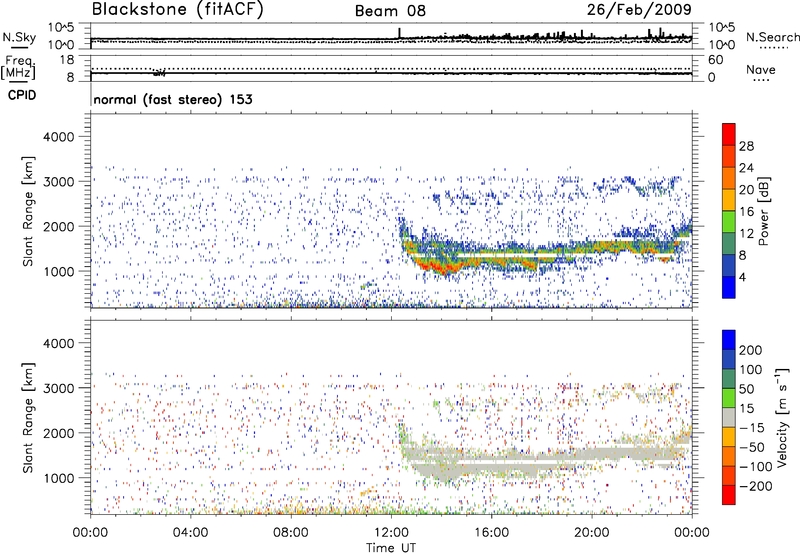
Task: Click the Velocity colorbar tick label "-200"
Action: 755,486
